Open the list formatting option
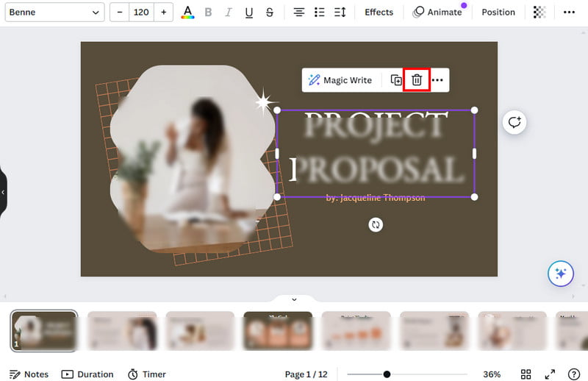The height and width of the screenshot is (381, 588). (320, 13)
